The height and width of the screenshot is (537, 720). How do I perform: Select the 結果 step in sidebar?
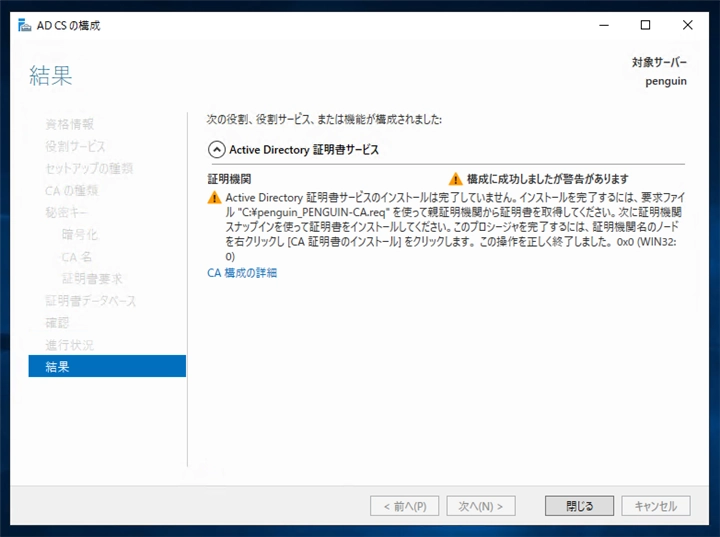click(x=107, y=366)
